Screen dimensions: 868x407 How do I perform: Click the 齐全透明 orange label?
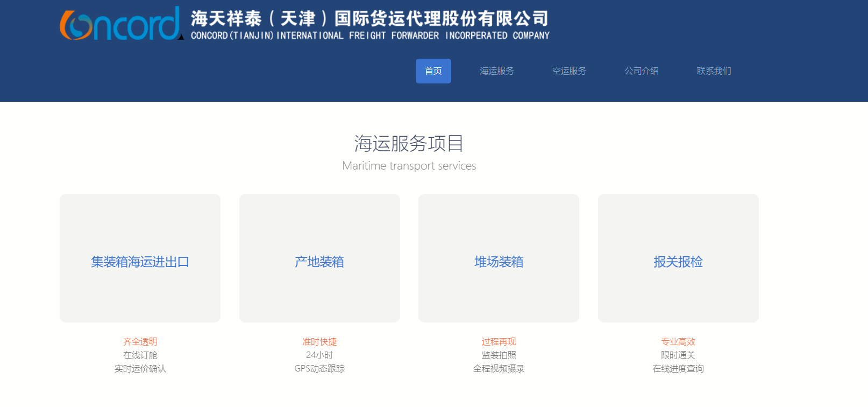tap(140, 342)
